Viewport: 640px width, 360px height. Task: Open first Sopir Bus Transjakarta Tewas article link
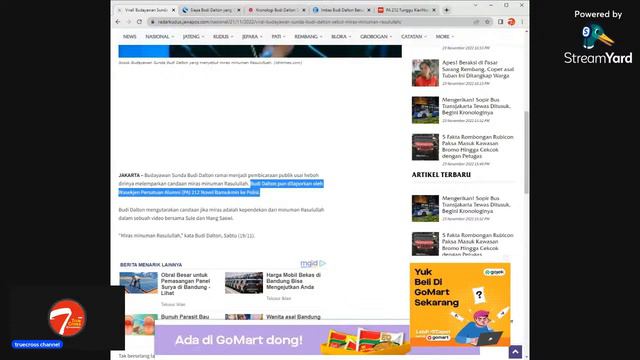[x=476, y=106]
